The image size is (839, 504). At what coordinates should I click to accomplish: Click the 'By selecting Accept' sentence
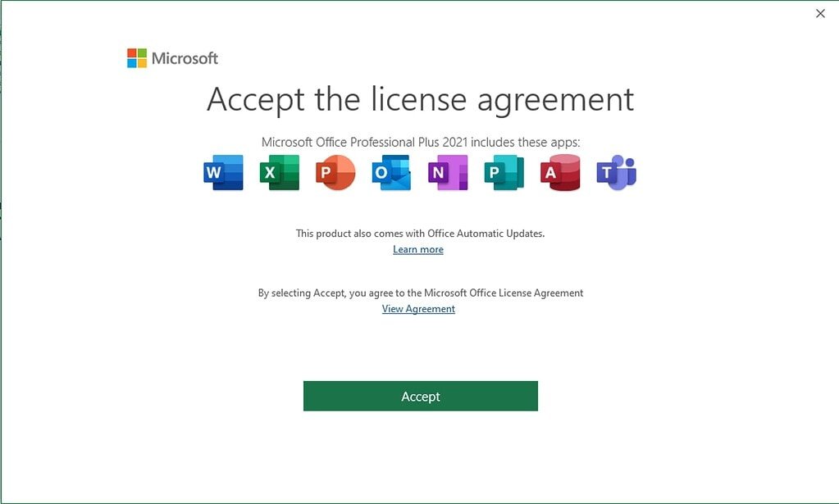click(x=421, y=293)
